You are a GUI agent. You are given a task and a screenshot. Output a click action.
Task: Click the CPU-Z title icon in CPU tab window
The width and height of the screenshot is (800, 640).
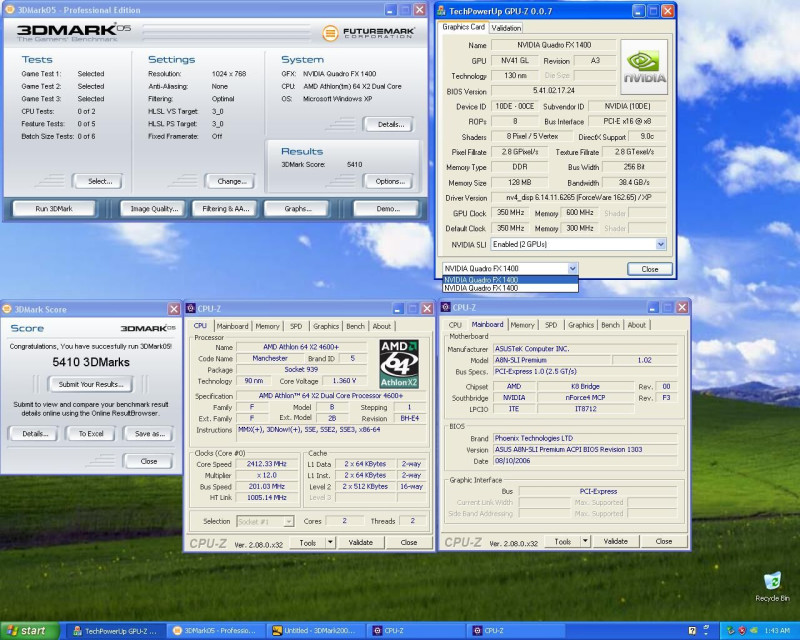tap(190, 308)
